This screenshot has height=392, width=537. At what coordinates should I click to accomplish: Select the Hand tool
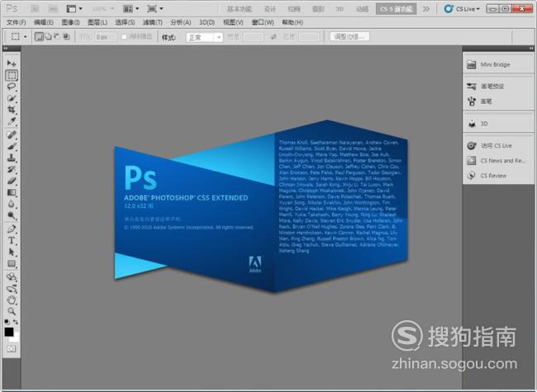[x=12, y=300]
